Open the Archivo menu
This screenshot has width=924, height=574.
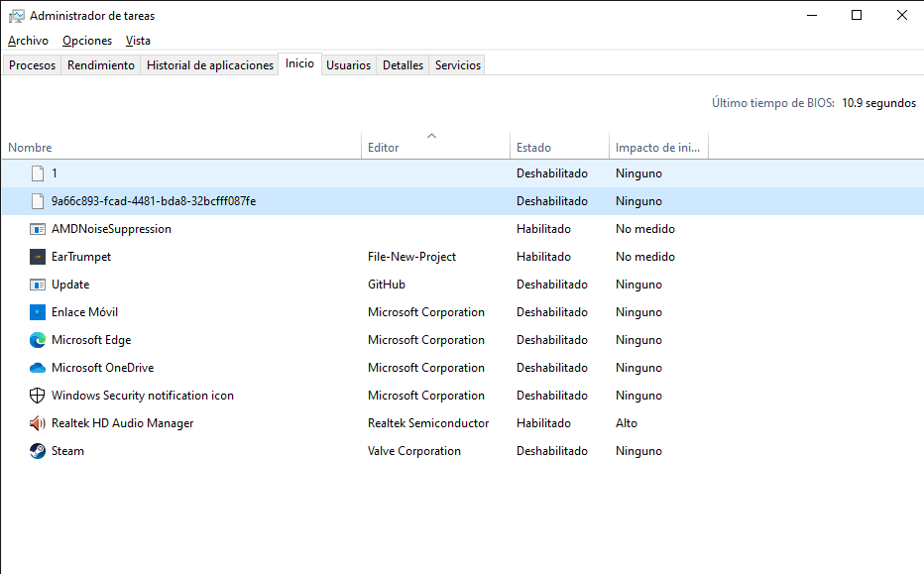click(x=29, y=41)
